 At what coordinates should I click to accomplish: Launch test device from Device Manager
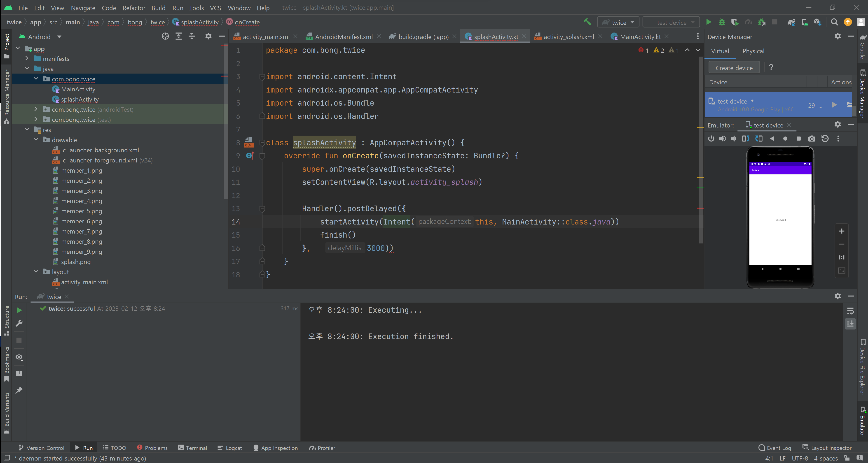[834, 105]
